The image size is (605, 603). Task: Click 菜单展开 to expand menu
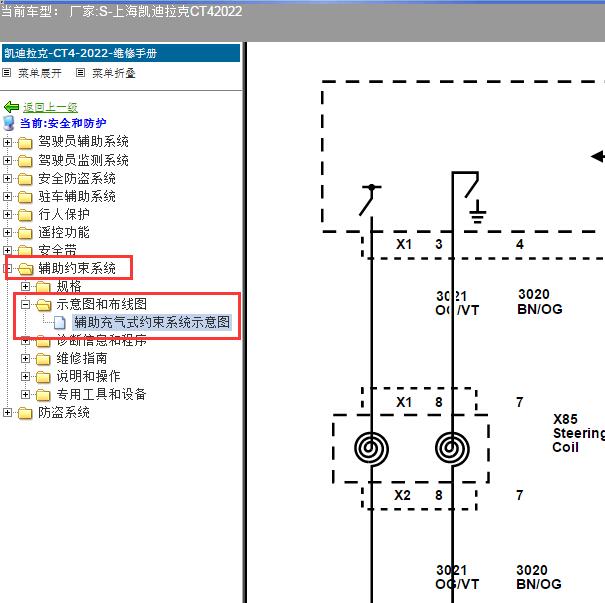pyautogui.click(x=40, y=73)
